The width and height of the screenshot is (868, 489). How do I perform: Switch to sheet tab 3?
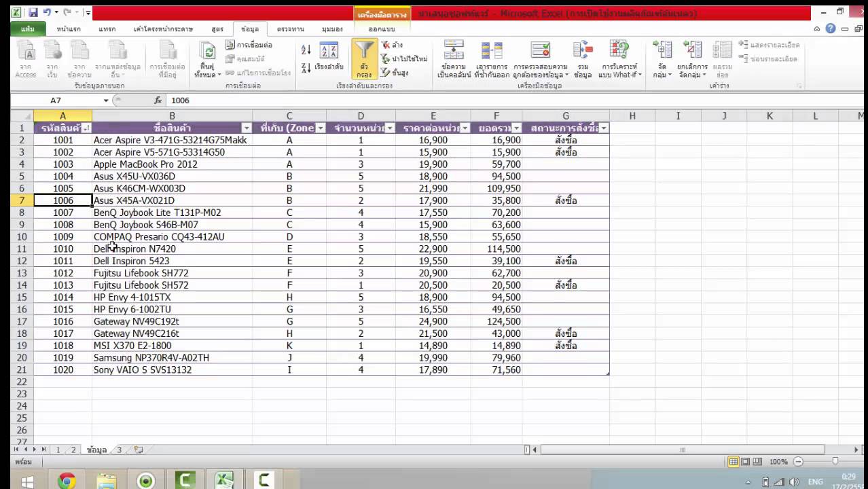[119, 450]
